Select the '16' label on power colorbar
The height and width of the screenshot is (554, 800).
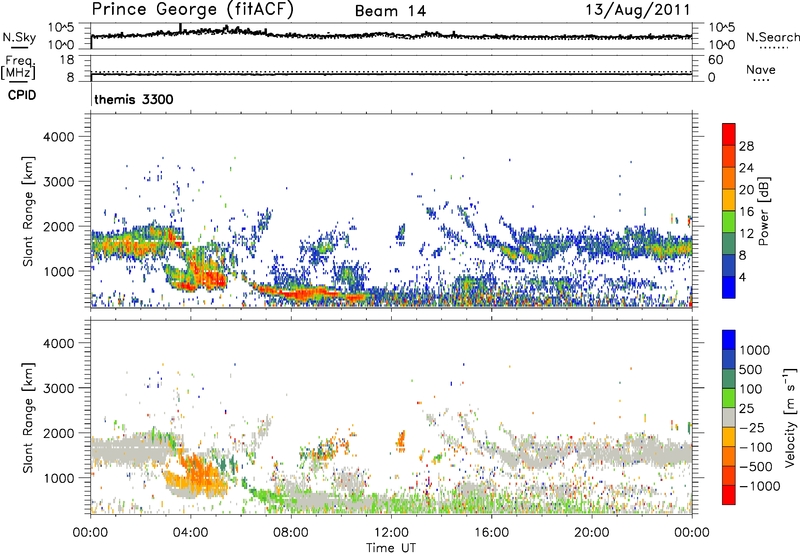(746, 212)
